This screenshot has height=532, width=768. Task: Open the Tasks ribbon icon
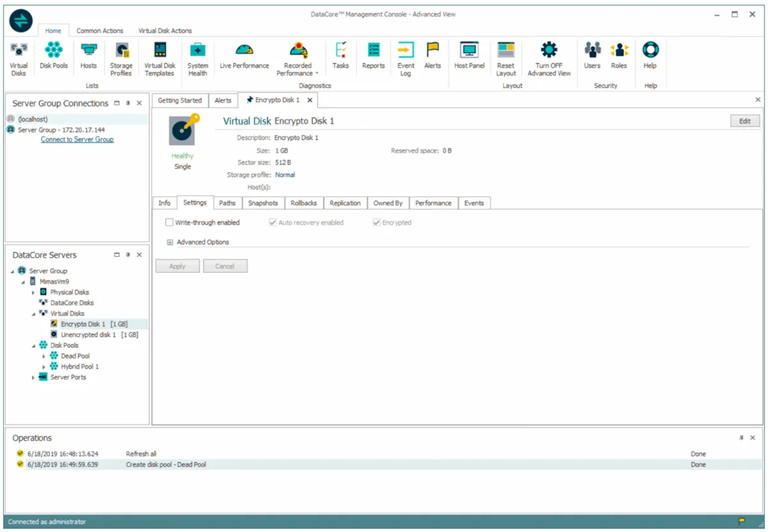(x=340, y=56)
